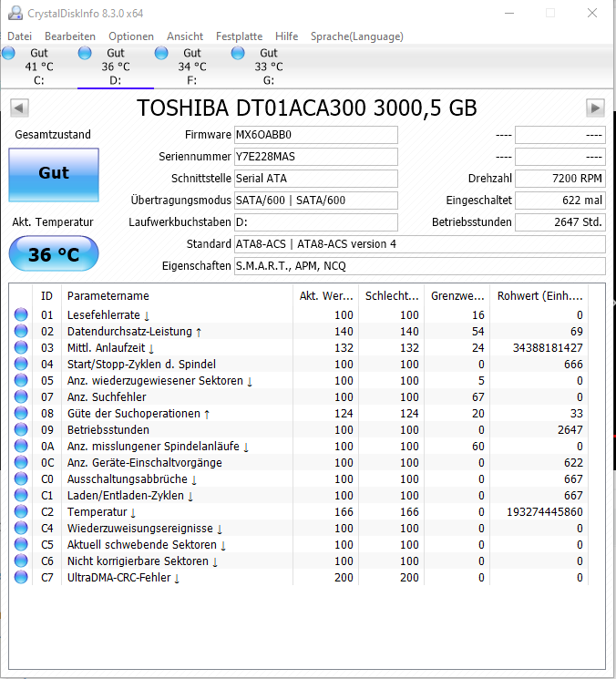Open the Bearbeiten menu

[69, 36]
